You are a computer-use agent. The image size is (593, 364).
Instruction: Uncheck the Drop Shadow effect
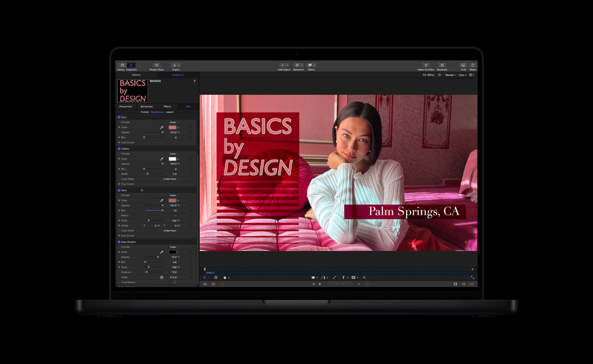pos(119,242)
